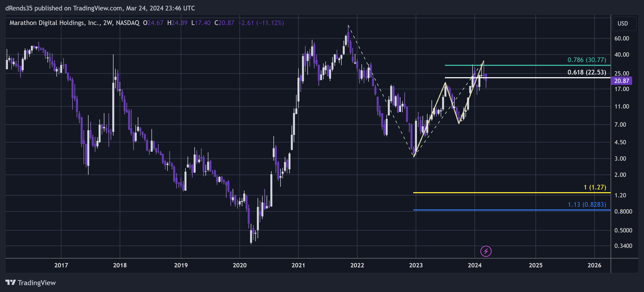
Task: Click the TradingView logo at bottom left
Action: 31,283
